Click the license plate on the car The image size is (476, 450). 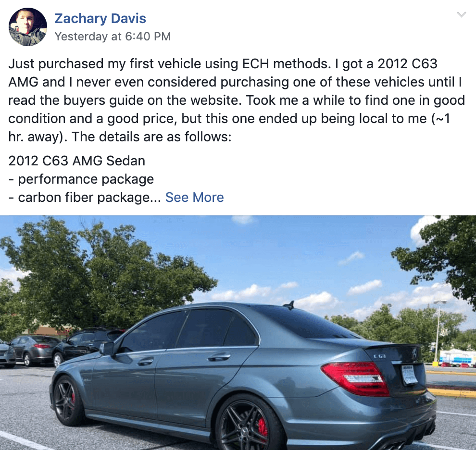409,375
